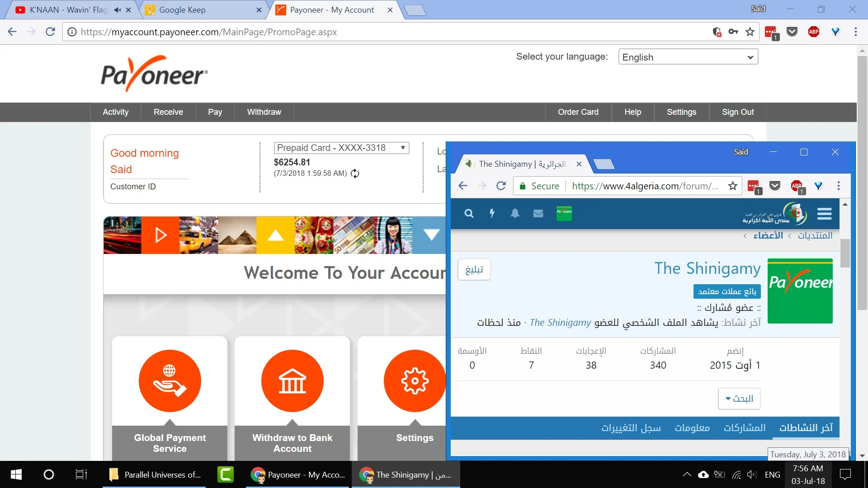Click the forum search magnifier icon
The height and width of the screenshot is (488, 868).
pyautogui.click(x=469, y=213)
